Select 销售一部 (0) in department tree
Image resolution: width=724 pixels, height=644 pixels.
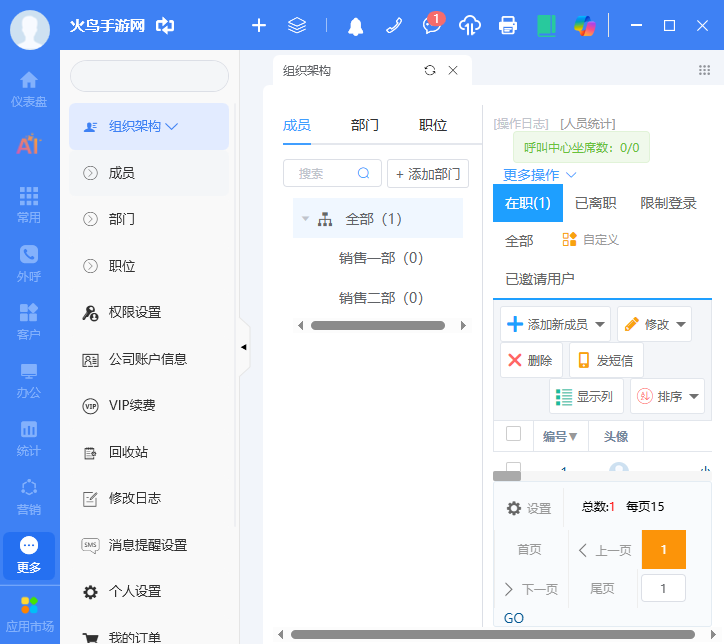[x=380, y=258]
